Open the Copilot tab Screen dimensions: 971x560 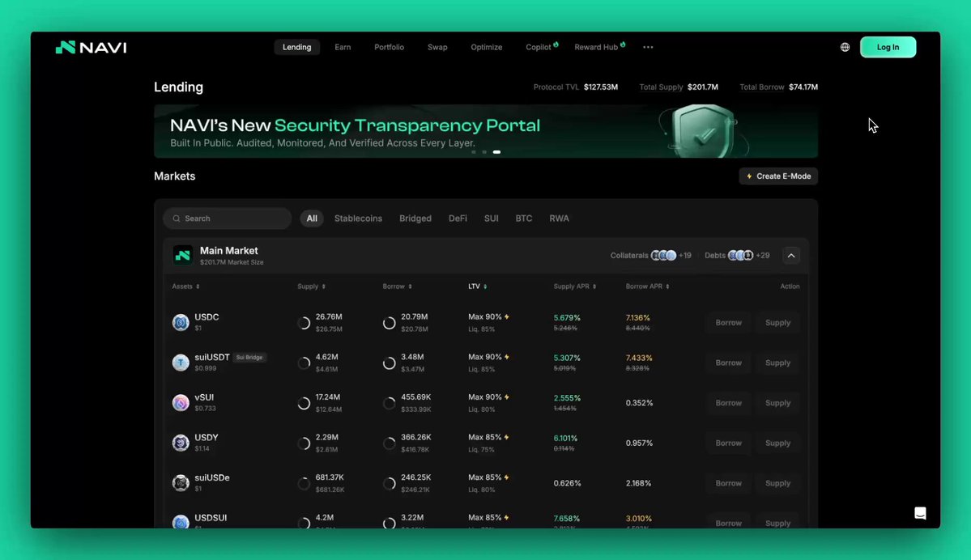tap(541, 47)
